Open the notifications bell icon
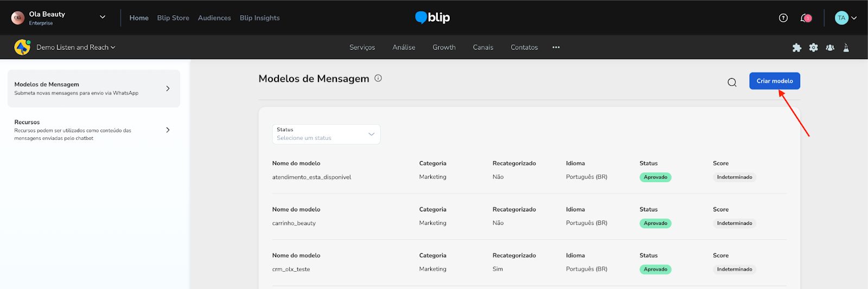The width and height of the screenshot is (868, 289). [805, 18]
